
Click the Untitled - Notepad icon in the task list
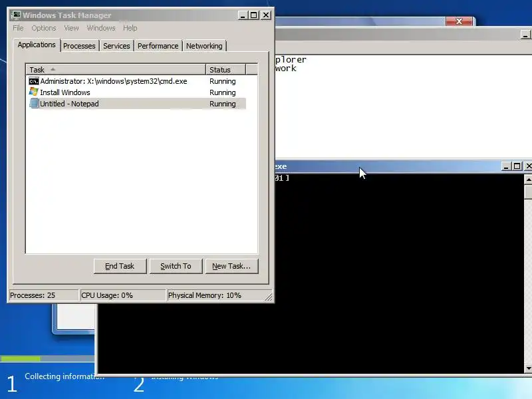coord(34,103)
